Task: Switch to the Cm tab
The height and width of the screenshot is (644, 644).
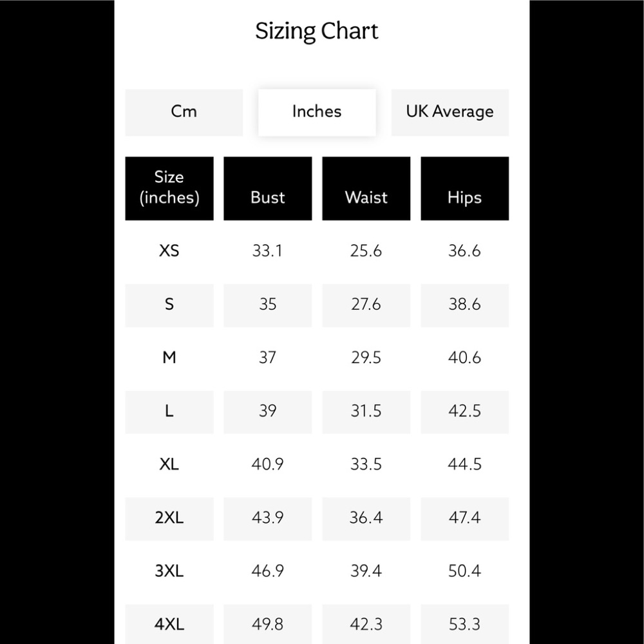Action: point(184,112)
